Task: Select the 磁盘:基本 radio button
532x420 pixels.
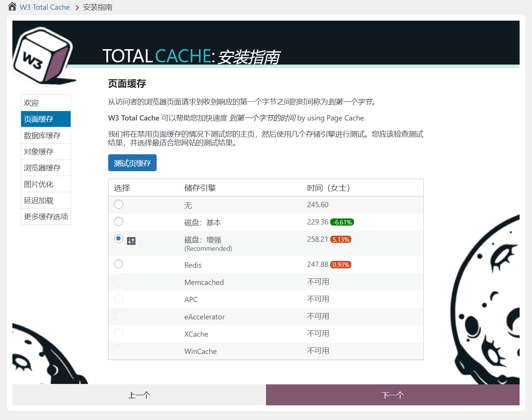Action: 119,221
